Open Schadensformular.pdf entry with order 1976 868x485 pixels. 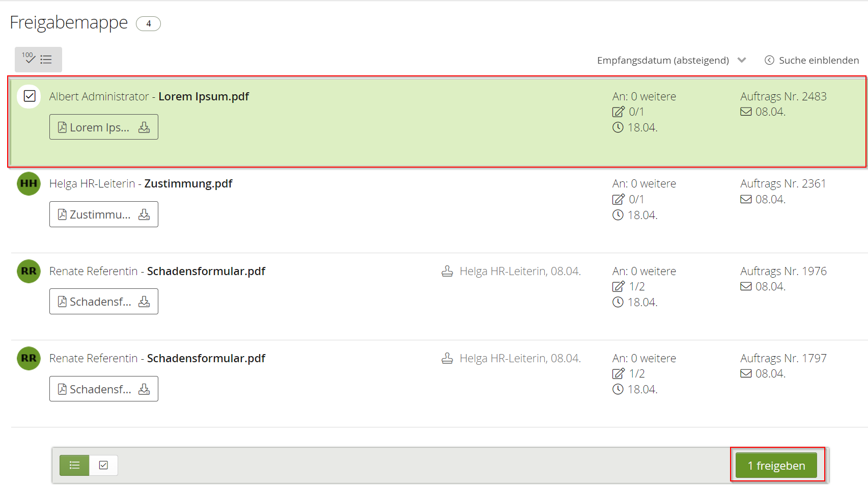(206, 271)
